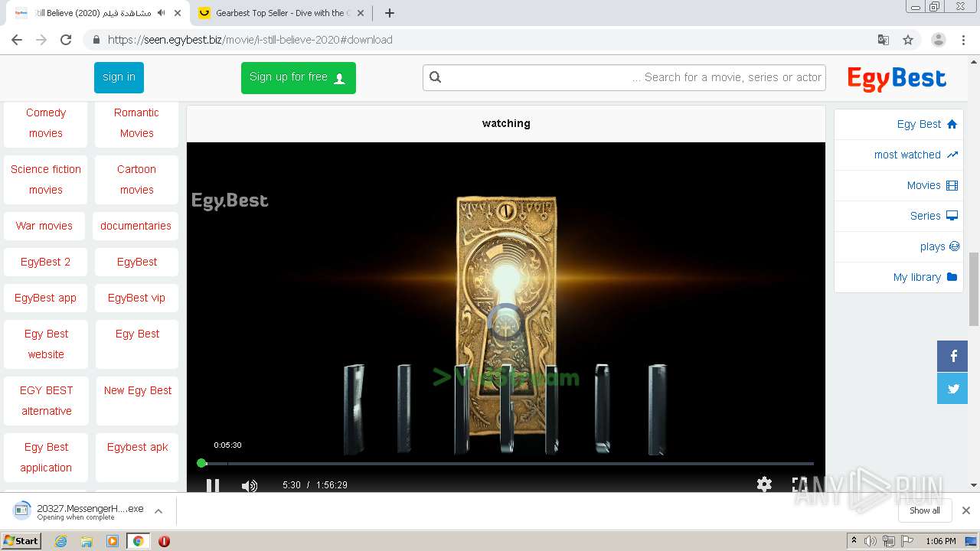This screenshot has height=551, width=980.
Task: Open the video player settings gear
Action: click(764, 484)
